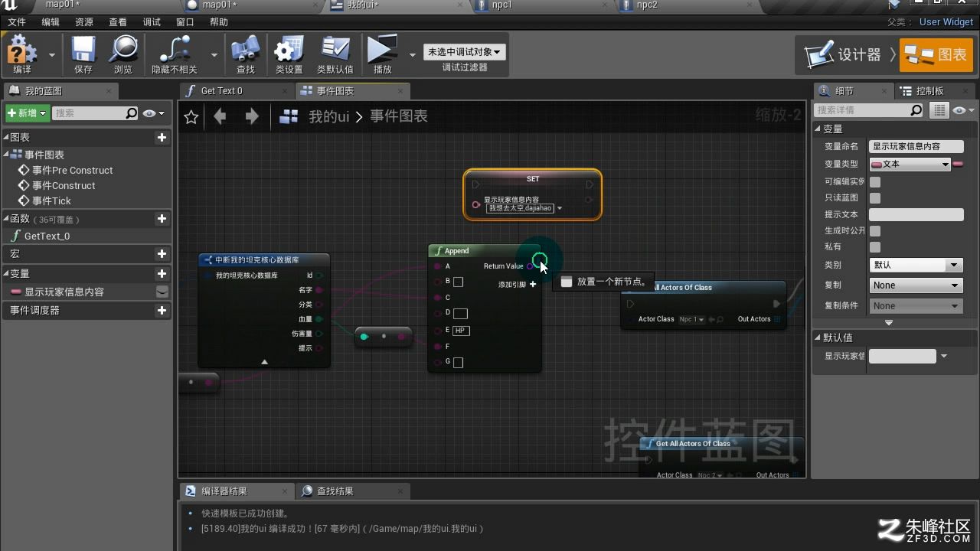Click Actor Class browse magnifier on Get All Actors node

point(720,319)
